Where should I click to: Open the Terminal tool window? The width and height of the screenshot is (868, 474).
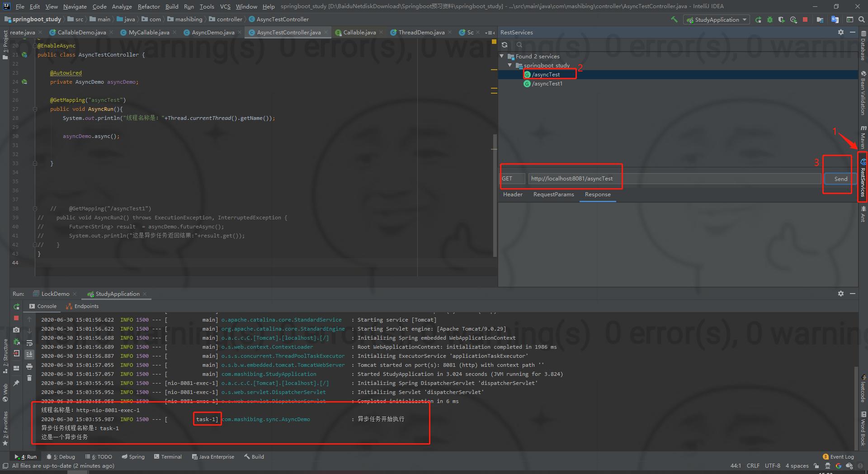click(x=168, y=457)
